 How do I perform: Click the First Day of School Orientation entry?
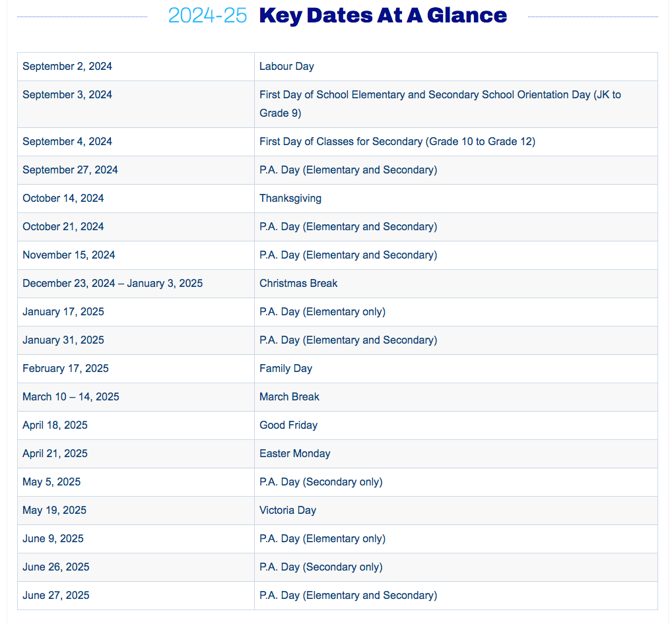coord(440,104)
